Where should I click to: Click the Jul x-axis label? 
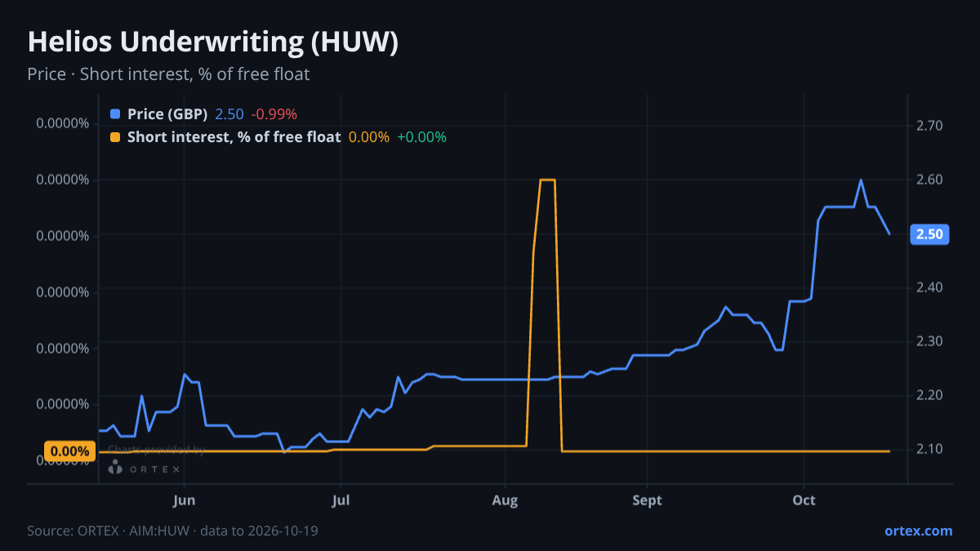pos(341,500)
